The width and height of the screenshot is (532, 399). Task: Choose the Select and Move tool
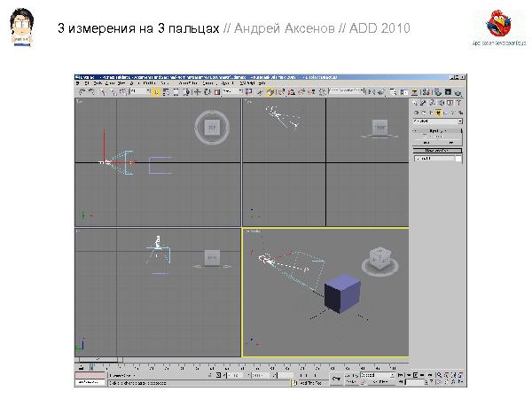click(197, 92)
